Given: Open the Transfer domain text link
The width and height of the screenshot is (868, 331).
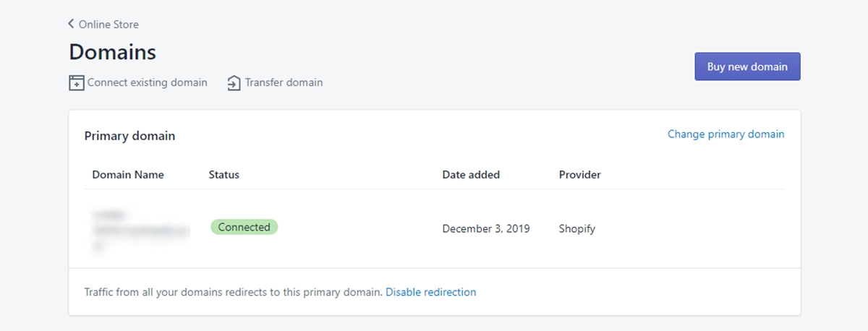Looking at the screenshot, I should click(284, 82).
